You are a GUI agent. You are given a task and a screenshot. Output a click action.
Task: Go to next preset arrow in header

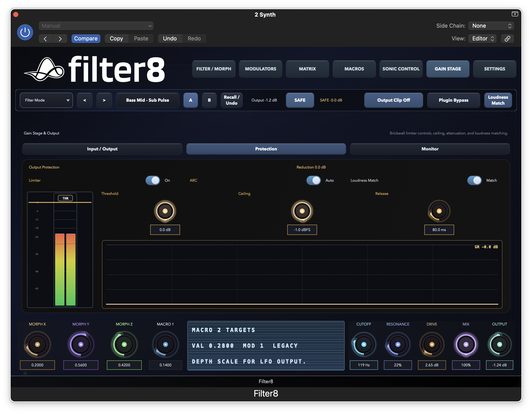[x=60, y=39]
